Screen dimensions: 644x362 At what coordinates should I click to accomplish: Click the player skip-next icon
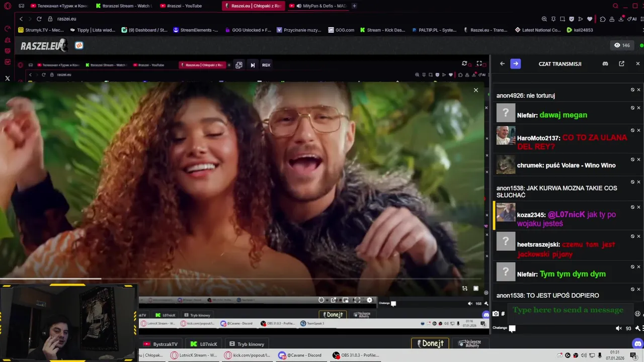click(x=253, y=65)
